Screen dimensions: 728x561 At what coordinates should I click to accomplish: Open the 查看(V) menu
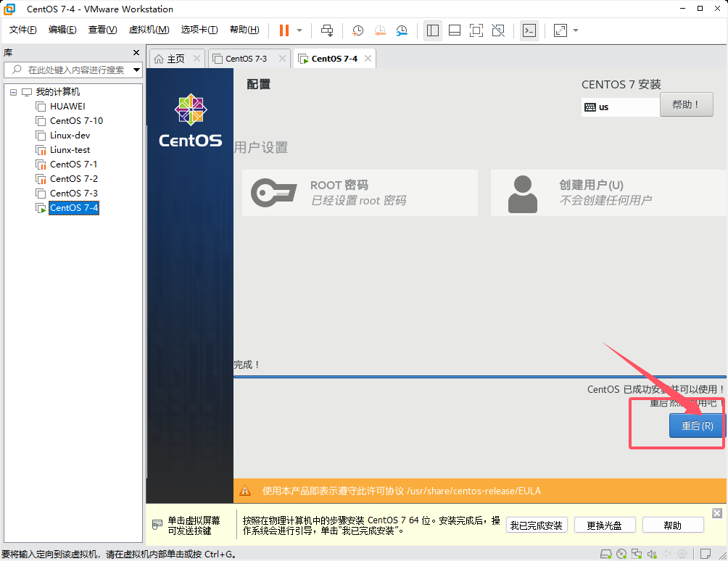102,30
